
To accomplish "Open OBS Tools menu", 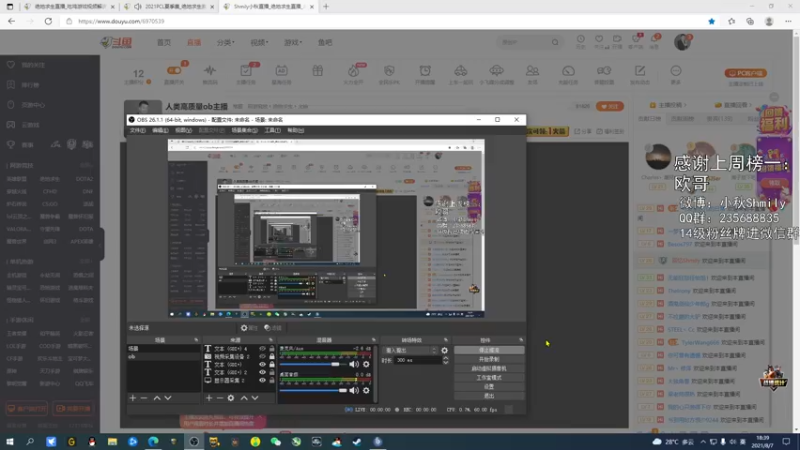I will (272, 131).
